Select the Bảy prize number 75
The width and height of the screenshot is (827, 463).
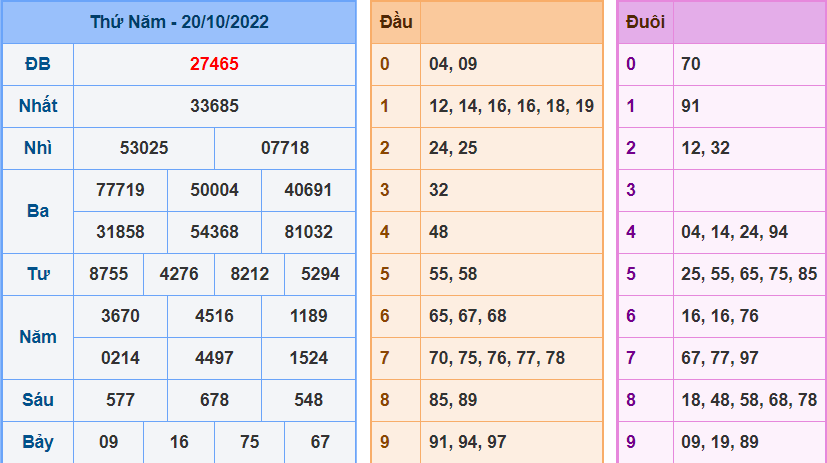pos(249,442)
